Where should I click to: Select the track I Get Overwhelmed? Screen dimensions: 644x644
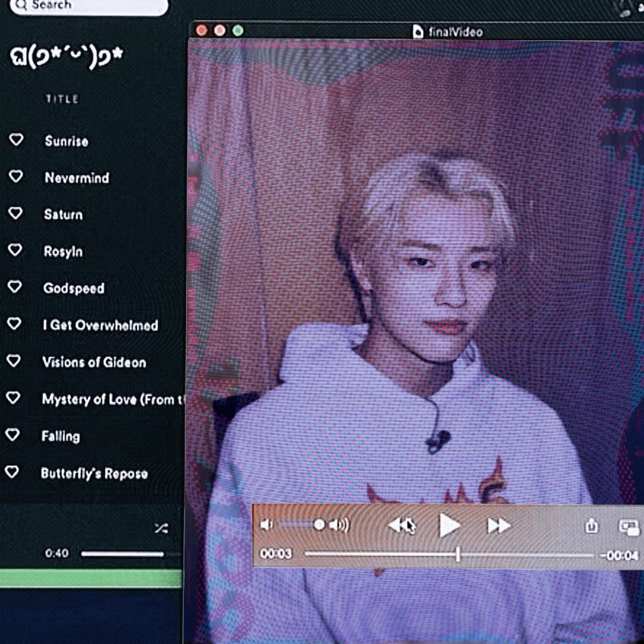(101, 325)
